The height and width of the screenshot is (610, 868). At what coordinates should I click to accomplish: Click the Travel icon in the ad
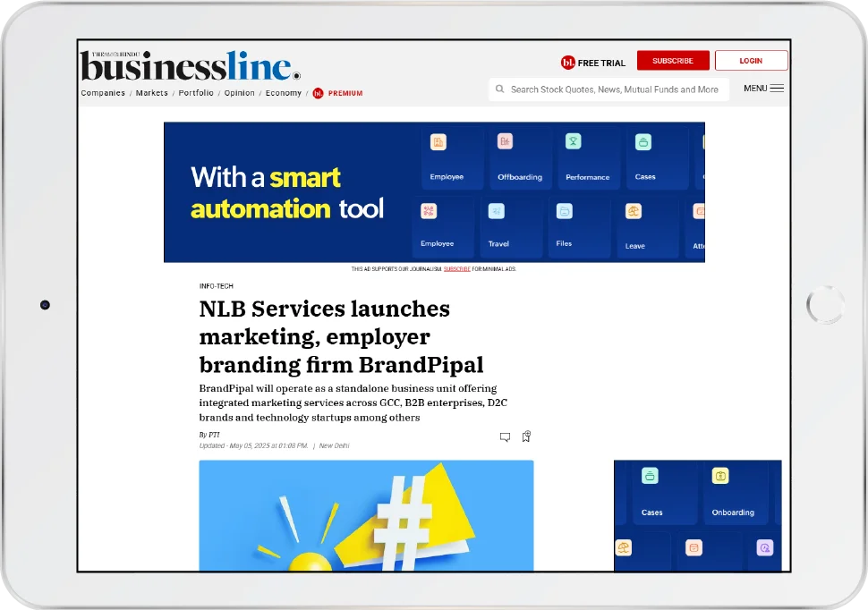tap(496, 211)
